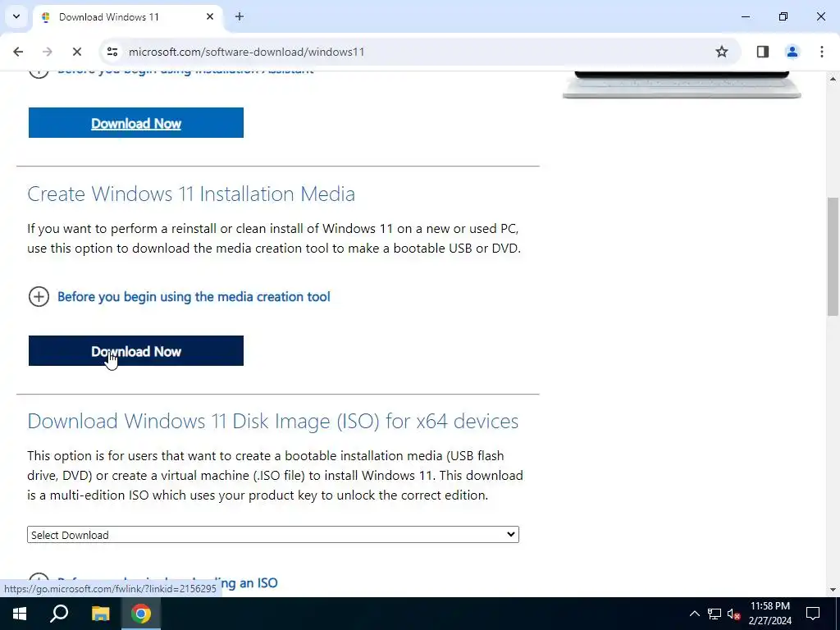Image resolution: width=840 pixels, height=630 pixels.
Task: Click the address bar URL
Action: tap(246, 52)
